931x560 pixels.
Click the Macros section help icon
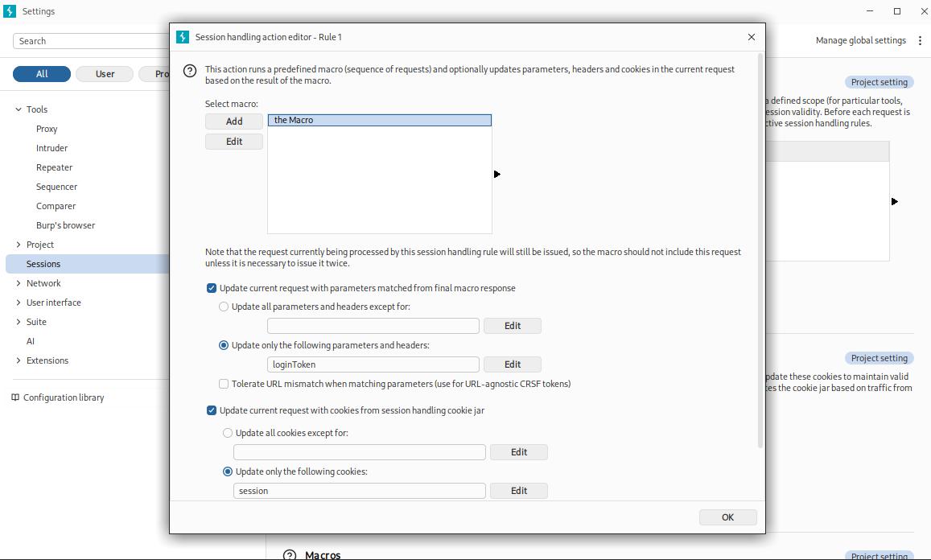coord(290,554)
